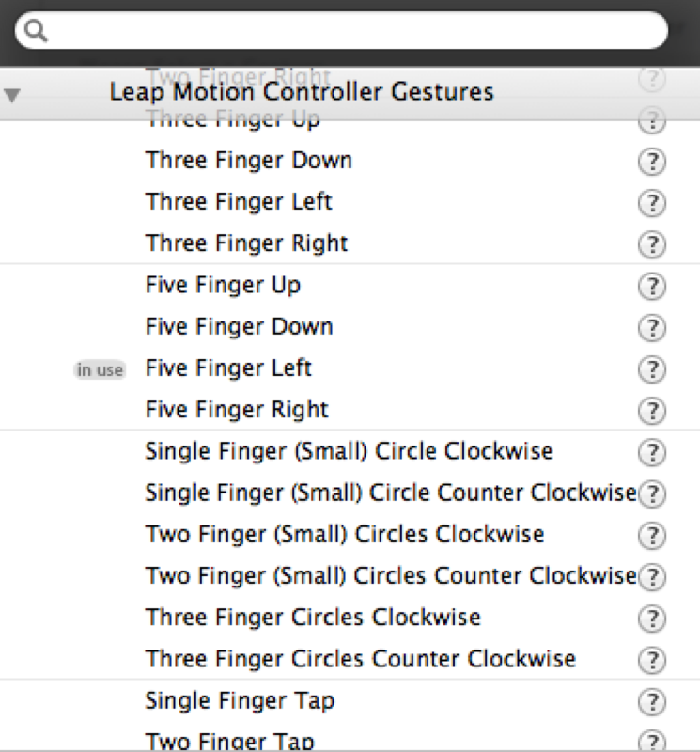The height and width of the screenshot is (752, 700).
Task: Click help icon next to Single Finger Tap
Action: [651, 701]
